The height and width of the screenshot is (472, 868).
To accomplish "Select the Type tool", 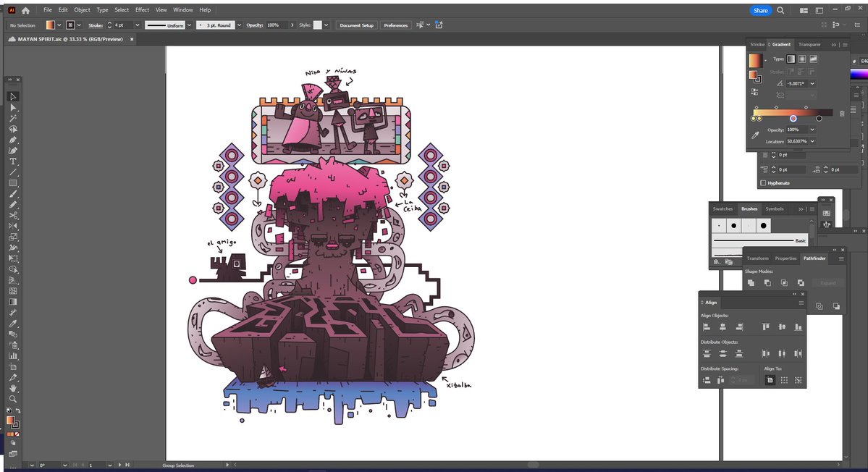I will pyautogui.click(x=13, y=161).
